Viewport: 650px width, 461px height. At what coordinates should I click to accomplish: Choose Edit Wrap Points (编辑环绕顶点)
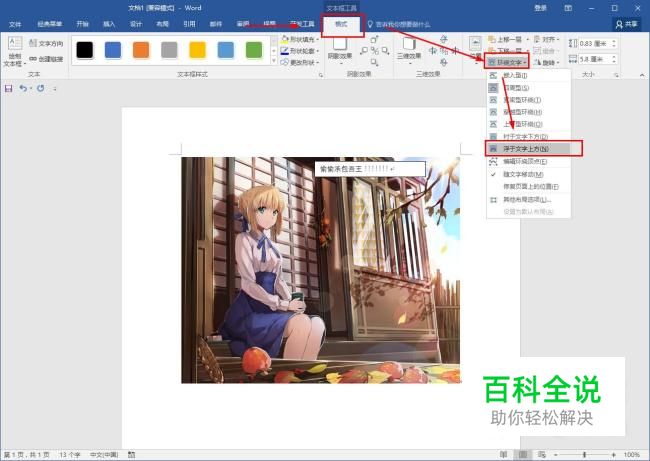pyautogui.click(x=529, y=161)
